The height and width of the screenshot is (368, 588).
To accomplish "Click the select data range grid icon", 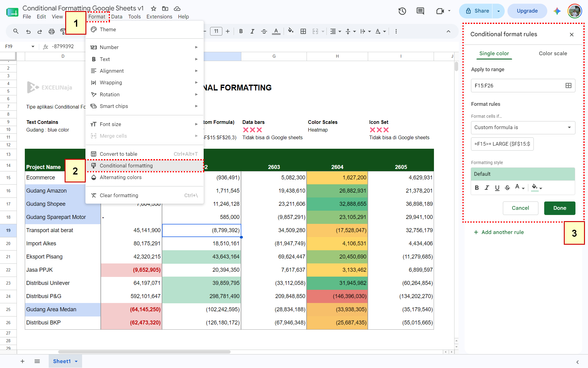I will click(x=568, y=86).
